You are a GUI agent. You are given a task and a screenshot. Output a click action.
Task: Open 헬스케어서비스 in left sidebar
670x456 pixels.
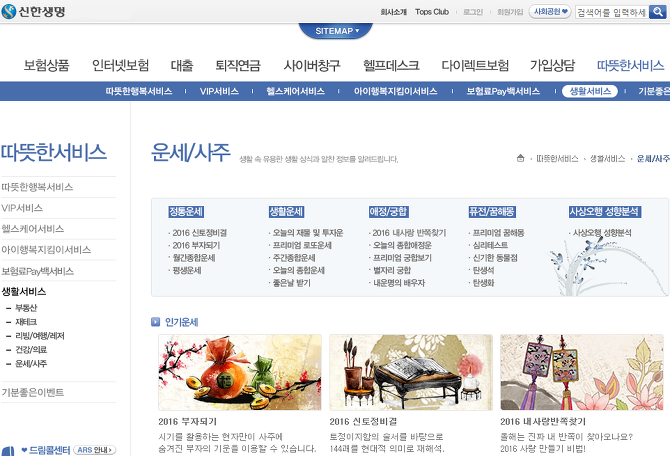pos(33,229)
